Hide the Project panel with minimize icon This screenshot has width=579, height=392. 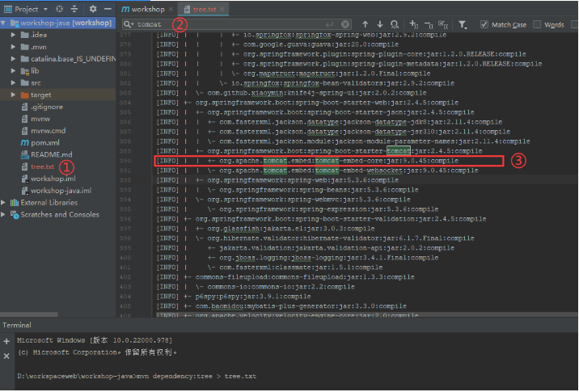pos(108,9)
